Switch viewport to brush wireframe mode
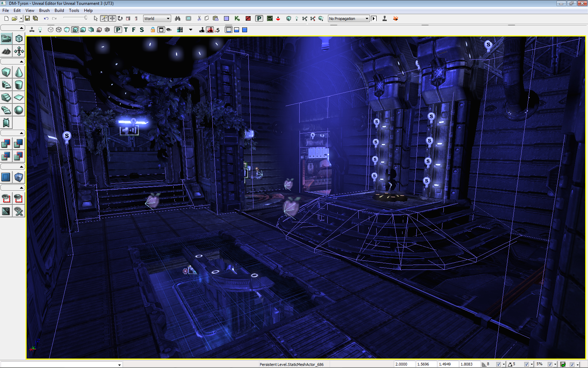This screenshot has height=368, width=588. point(51,30)
